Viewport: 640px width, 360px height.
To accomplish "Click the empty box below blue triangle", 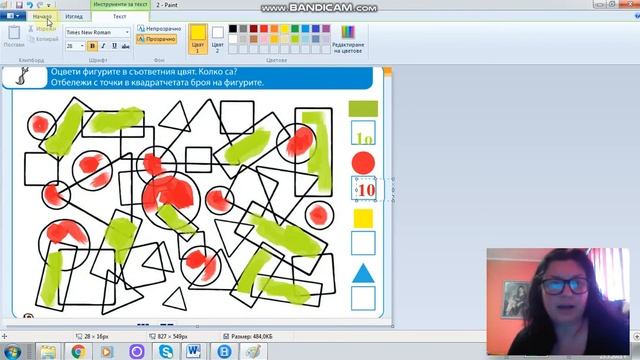I will pyautogui.click(x=363, y=298).
